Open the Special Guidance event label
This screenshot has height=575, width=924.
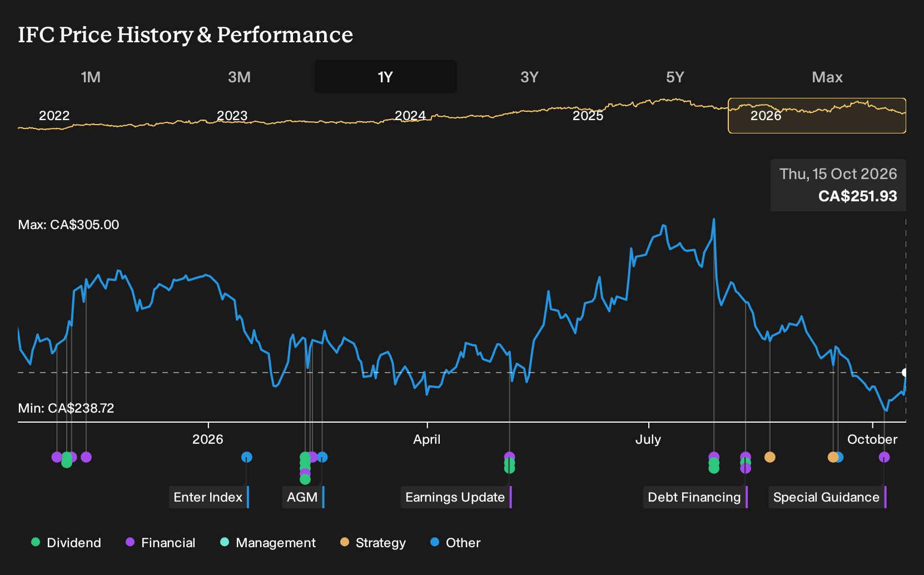click(827, 497)
